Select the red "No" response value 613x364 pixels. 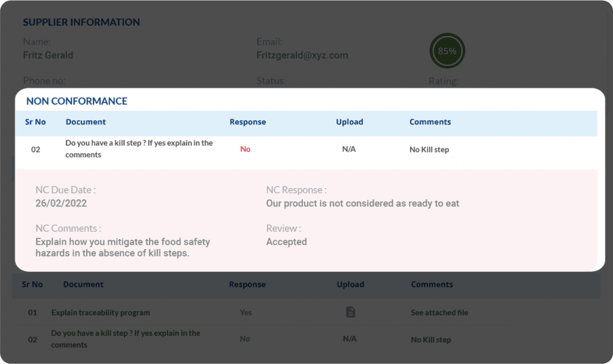[245, 149]
